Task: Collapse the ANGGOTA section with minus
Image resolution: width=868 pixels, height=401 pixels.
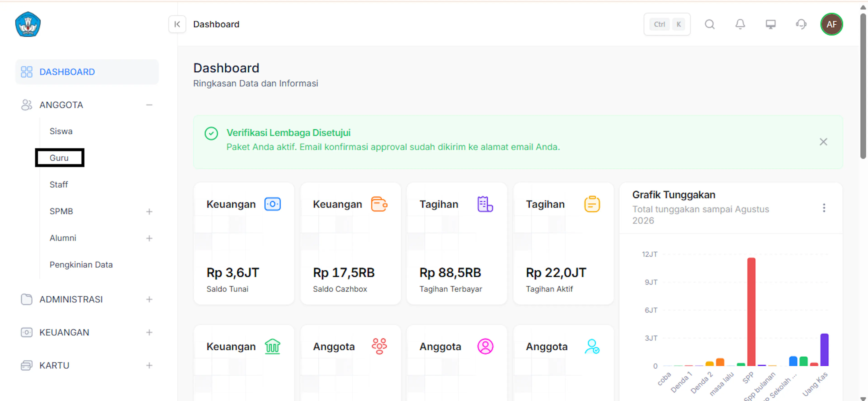Action: pos(149,105)
